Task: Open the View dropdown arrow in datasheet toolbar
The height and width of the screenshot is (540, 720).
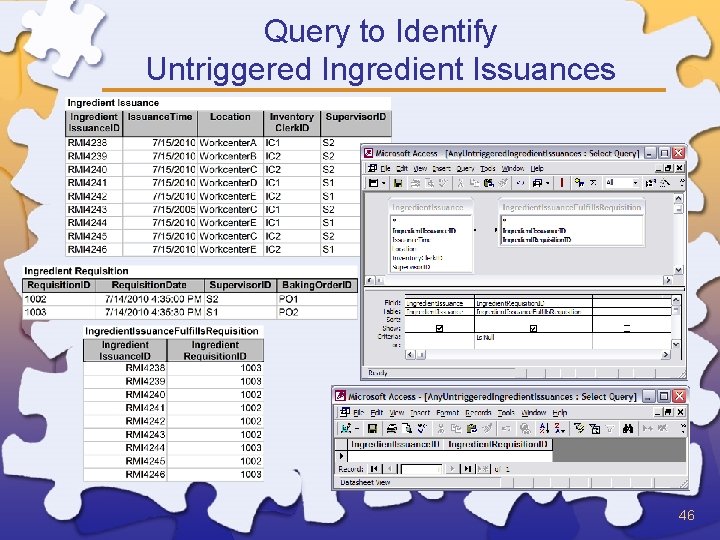Action: pyautogui.click(x=356, y=428)
